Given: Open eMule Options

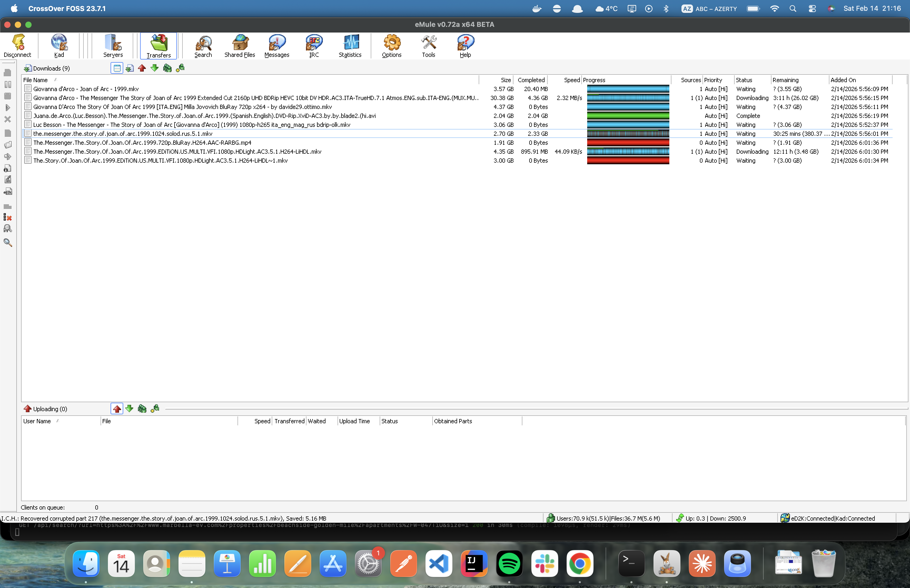Looking at the screenshot, I should pyautogui.click(x=392, y=46).
